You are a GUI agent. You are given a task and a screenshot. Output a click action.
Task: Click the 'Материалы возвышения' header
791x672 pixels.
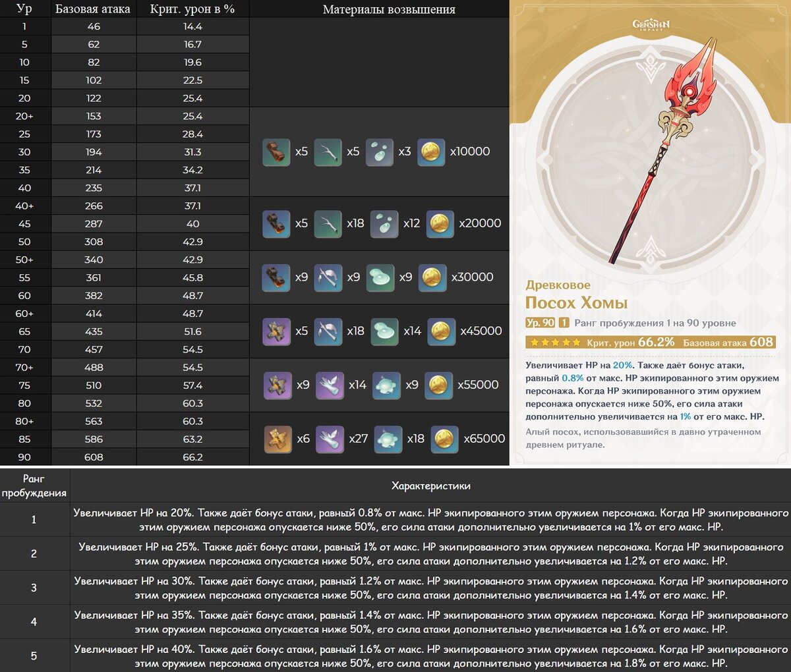point(389,9)
